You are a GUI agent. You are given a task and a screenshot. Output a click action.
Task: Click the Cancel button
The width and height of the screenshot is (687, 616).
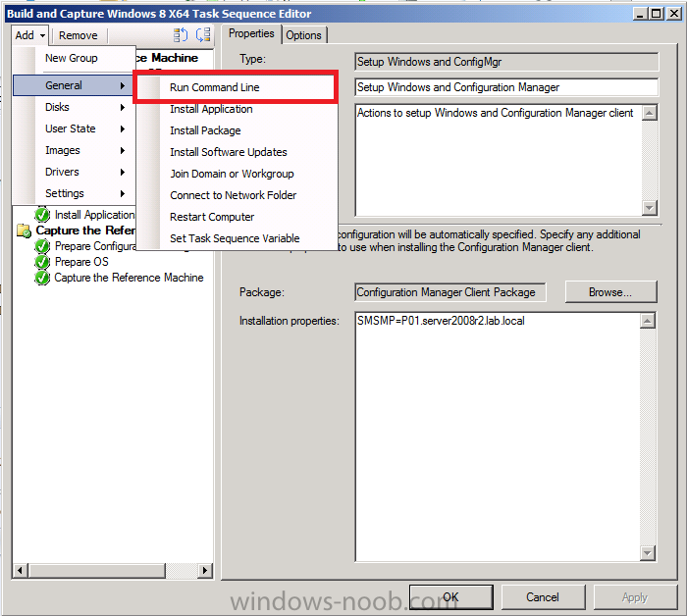coord(543,597)
